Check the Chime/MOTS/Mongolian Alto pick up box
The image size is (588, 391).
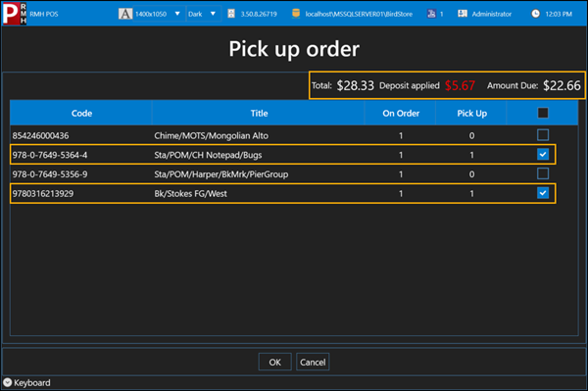click(543, 135)
